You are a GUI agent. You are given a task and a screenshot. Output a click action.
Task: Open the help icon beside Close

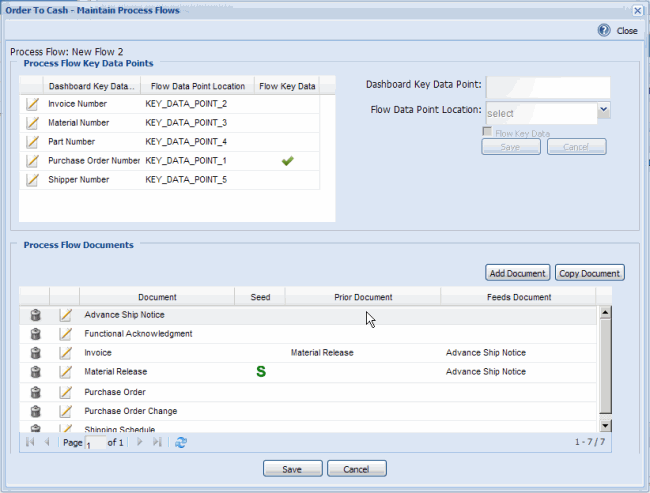[604, 30]
